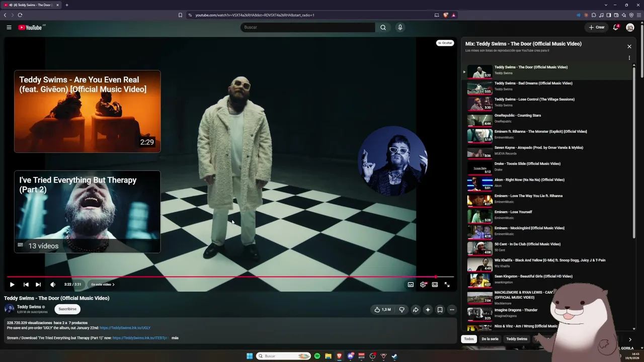Open the YouTube hamburger guide menu

9,27
